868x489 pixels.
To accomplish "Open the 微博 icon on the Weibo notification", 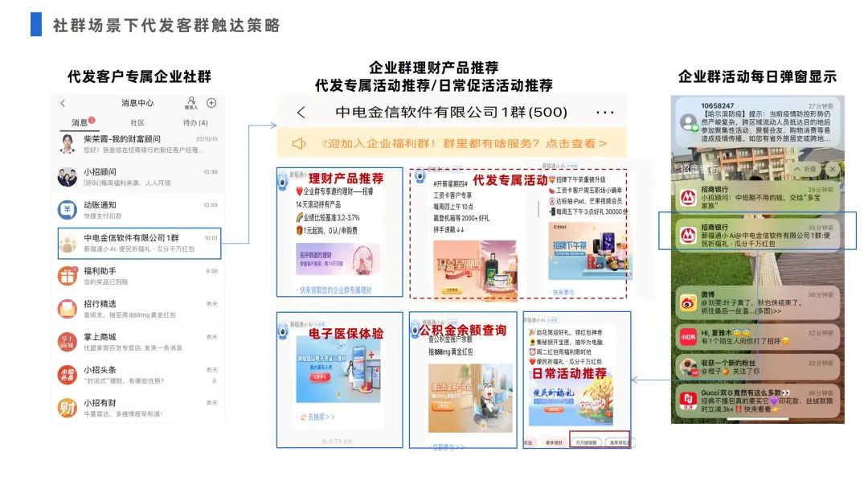I will click(x=687, y=301).
